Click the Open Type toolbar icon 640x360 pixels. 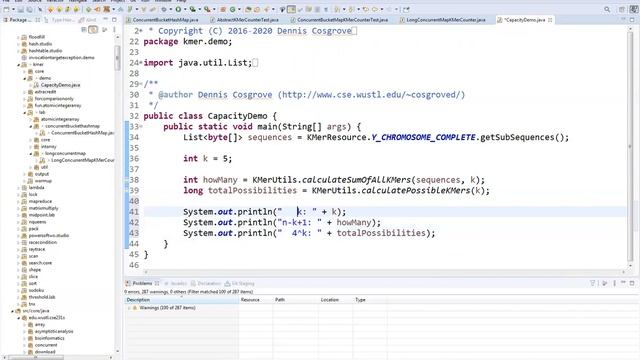tap(248, 9)
